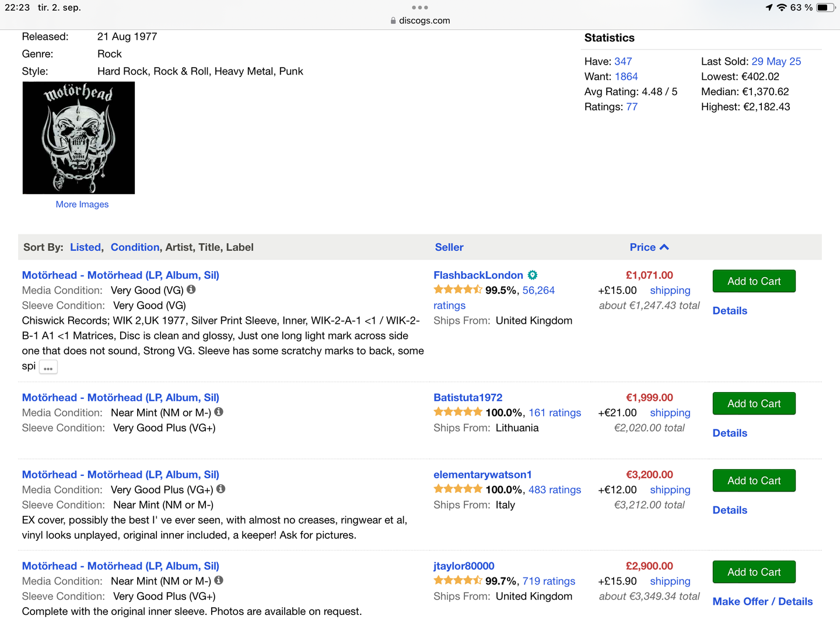This screenshot has height=630, width=840.
Task: Add the €3,200.00 listing to cart
Action: point(754,481)
